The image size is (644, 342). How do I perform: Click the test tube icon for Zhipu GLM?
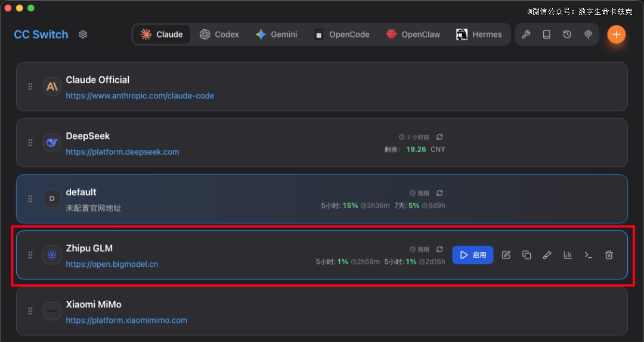tap(547, 255)
